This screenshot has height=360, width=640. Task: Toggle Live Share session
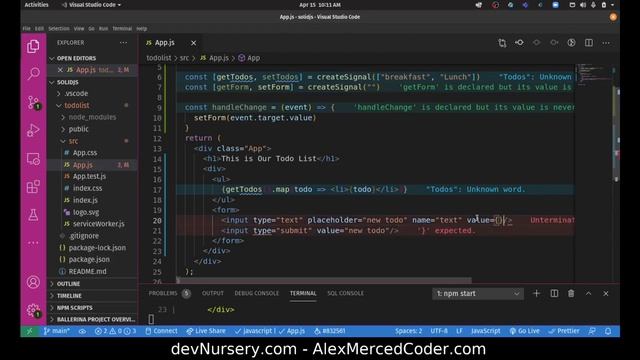206,331
